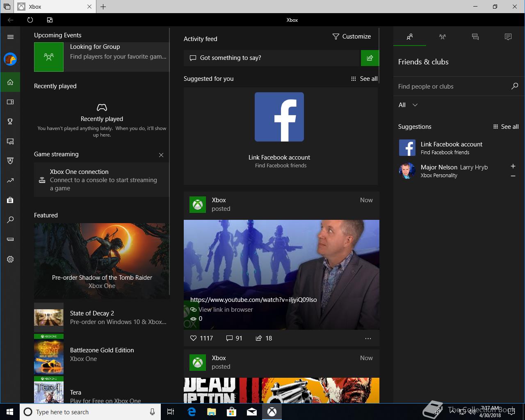Go to Home in the sidebar
The height and width of the screenshot is (420, 525).
click(x=10, y=82)
